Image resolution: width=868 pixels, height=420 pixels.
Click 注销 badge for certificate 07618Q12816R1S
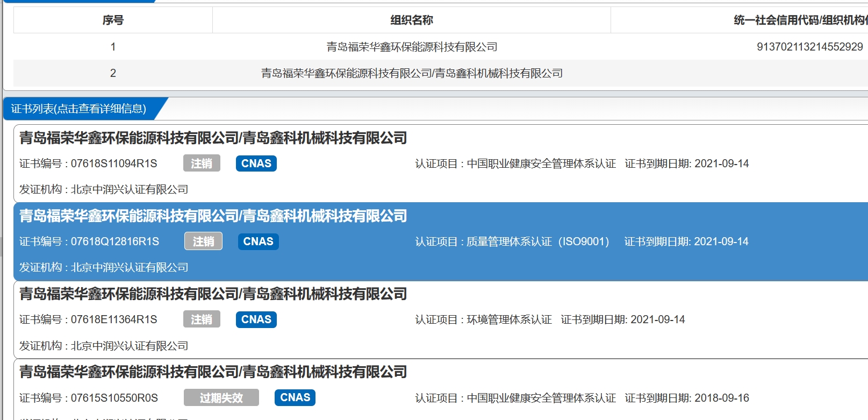(203, 241)
